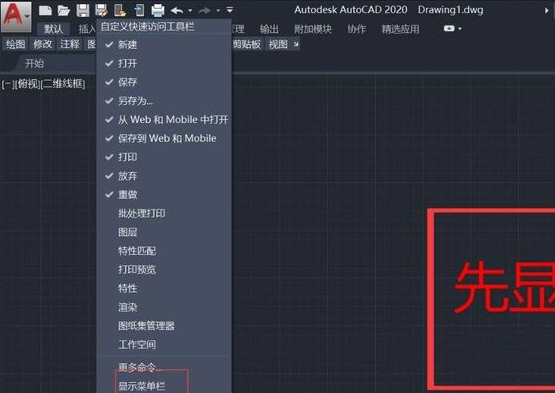Viewport: 555px width, 393px height.
Task: Uncheck 新建 in the customize menu
Action: point(164,45)
